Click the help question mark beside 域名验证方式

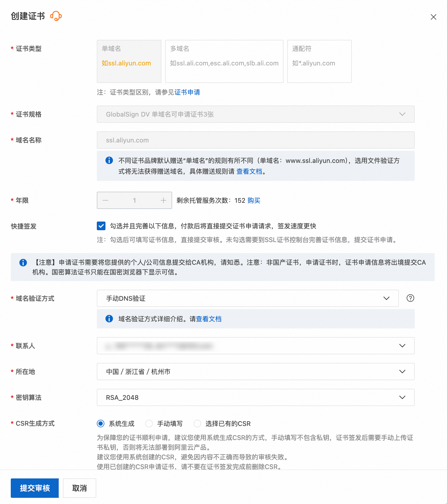[410, 298]
